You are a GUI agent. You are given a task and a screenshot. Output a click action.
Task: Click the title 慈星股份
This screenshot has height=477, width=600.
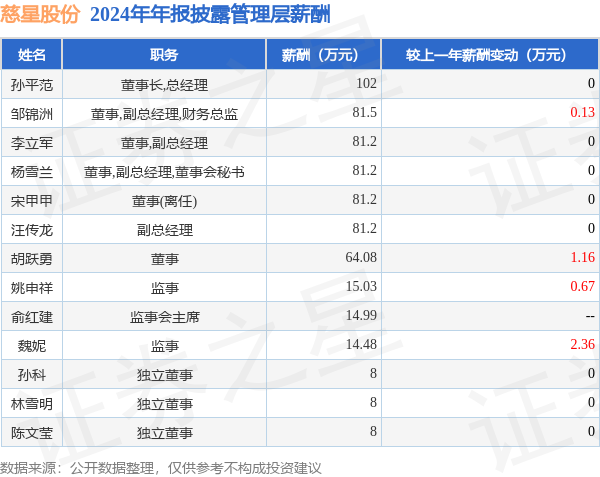40,15
